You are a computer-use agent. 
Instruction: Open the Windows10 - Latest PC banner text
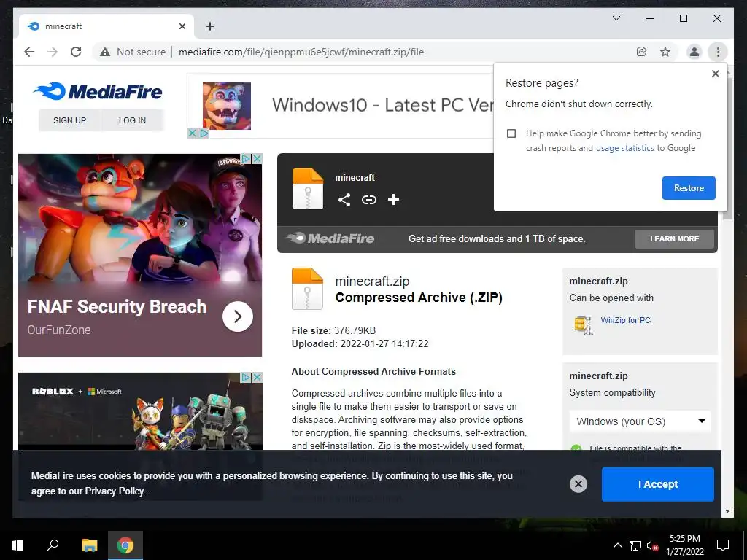pyautogui.click(x=382, y=105)
